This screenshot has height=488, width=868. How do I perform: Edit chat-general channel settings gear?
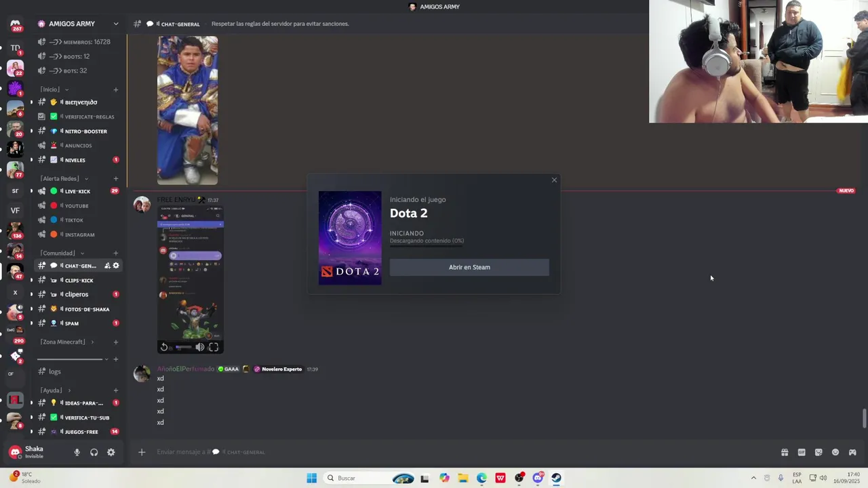click(x=116, y=266)
